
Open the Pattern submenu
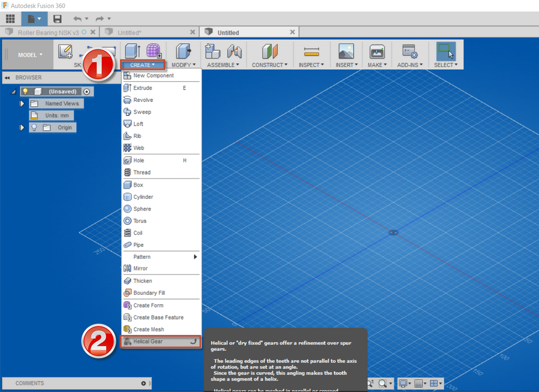[x=141, y=257]
